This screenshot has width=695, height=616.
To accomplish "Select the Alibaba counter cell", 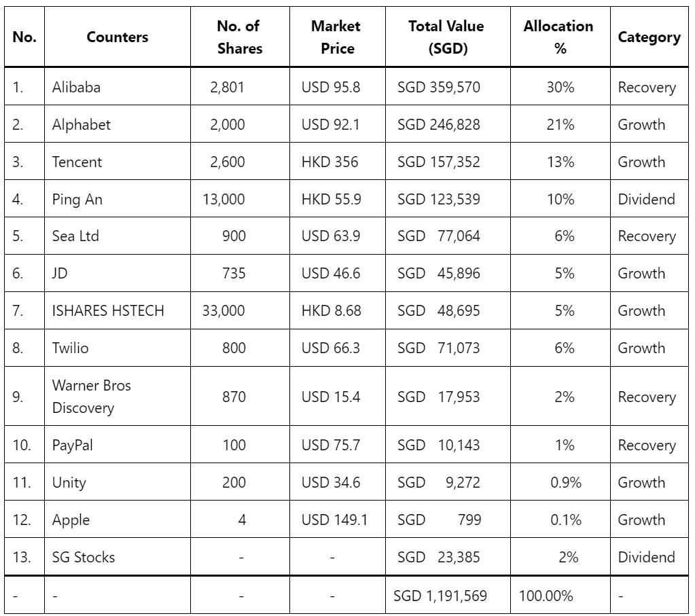I will (118, 86).
